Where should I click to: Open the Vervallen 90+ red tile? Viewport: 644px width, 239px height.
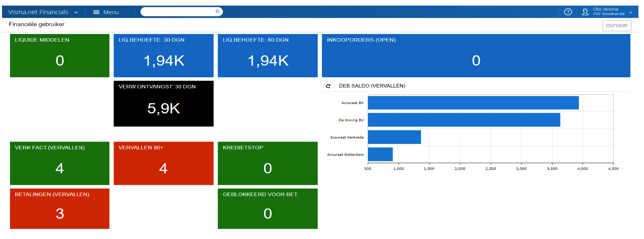164,163
